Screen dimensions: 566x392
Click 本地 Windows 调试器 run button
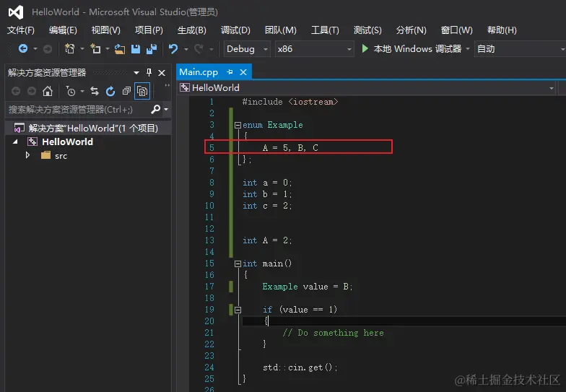tap(412, 49)
